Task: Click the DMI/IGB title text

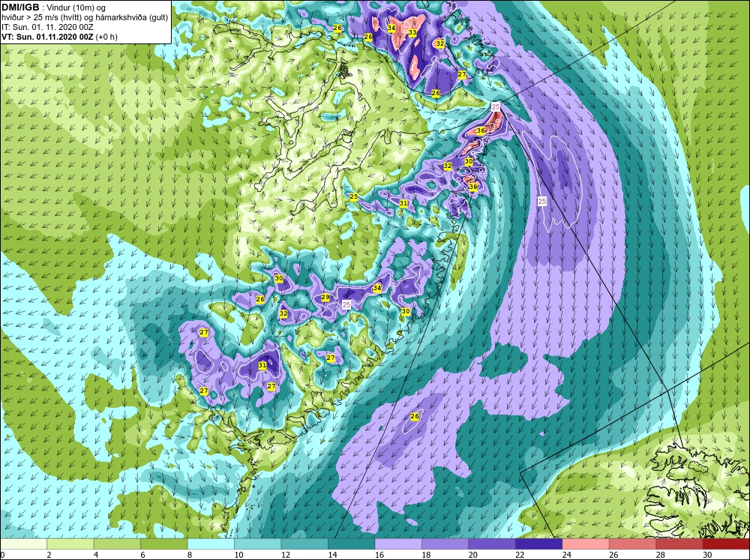Action: click(x=20, y=7)
